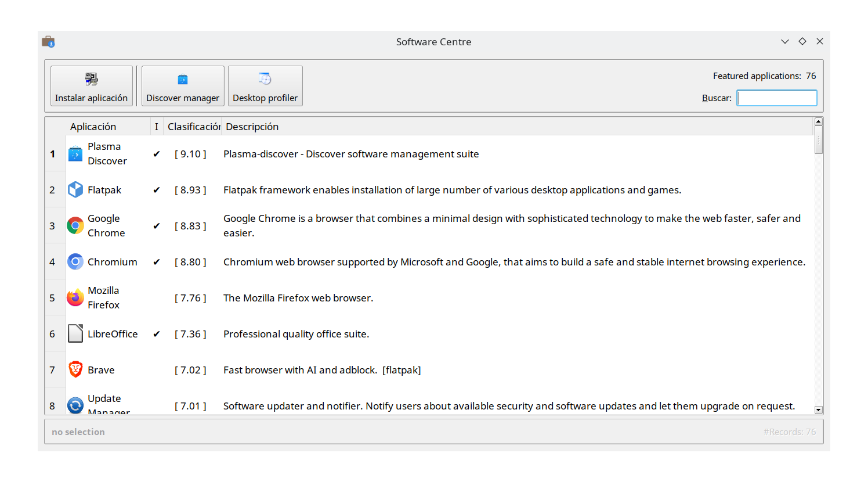Viewport: 868px width, 496px height.
Task: Click the scrollbar down arrow
Action: click(x=819, y=410)
